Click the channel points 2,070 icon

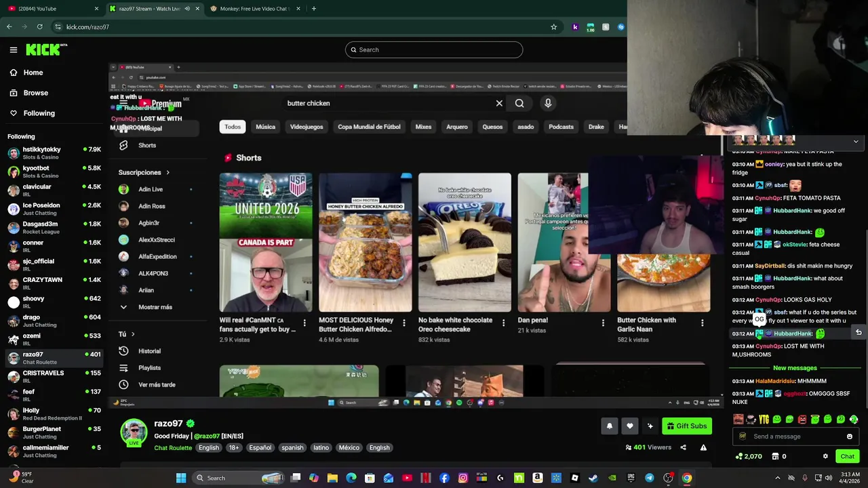(738, 456)
